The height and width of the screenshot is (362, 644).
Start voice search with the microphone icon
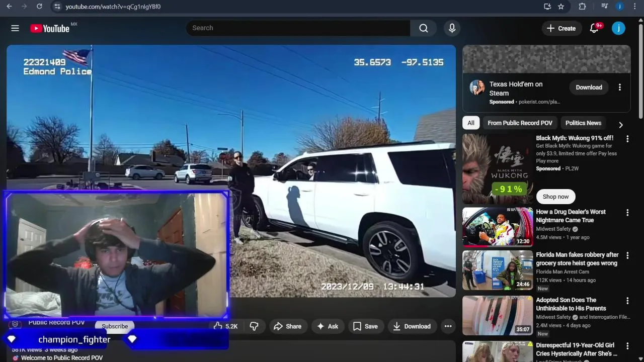click(452, 28)
